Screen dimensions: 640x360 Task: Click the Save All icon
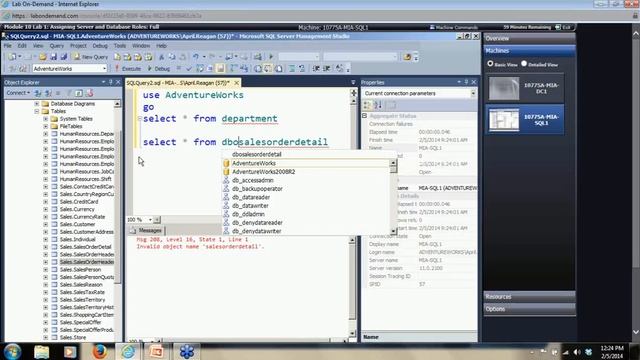click(x=63, y=57)
